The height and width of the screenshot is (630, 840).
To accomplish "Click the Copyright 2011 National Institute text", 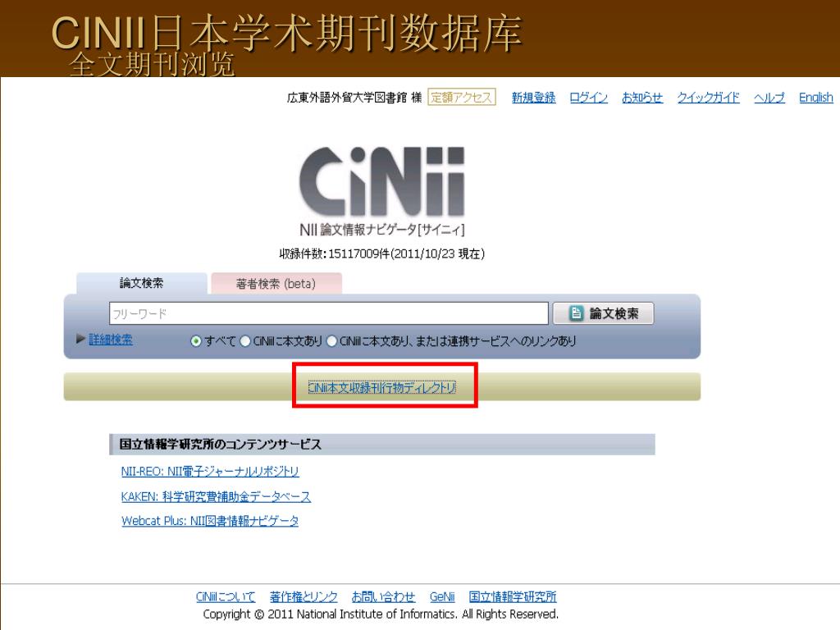I will [x=381, y=614].
